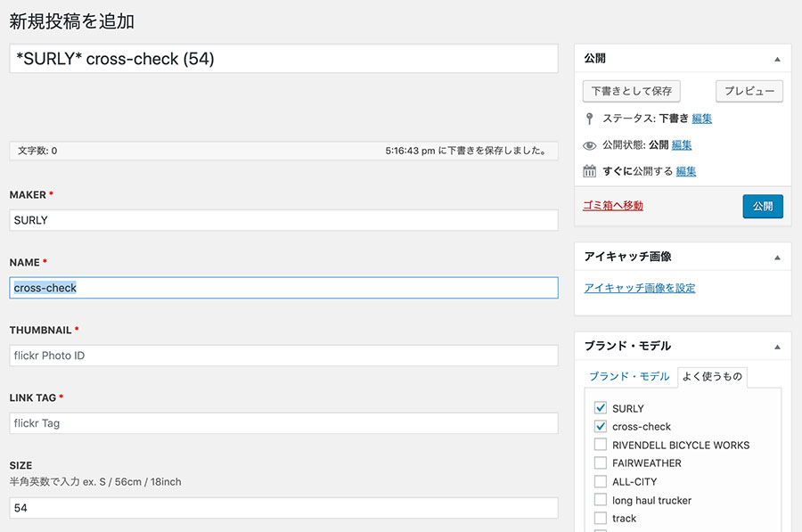Click the NAME input field
This screenshot has height=532, width=802.
point(283,288)
